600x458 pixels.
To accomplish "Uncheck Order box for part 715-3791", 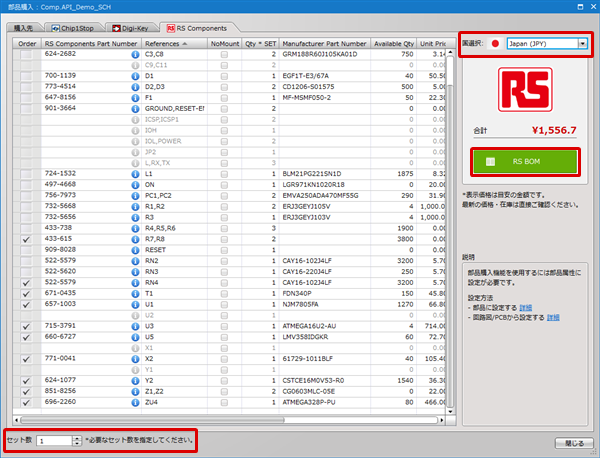I will click(26, 326).
